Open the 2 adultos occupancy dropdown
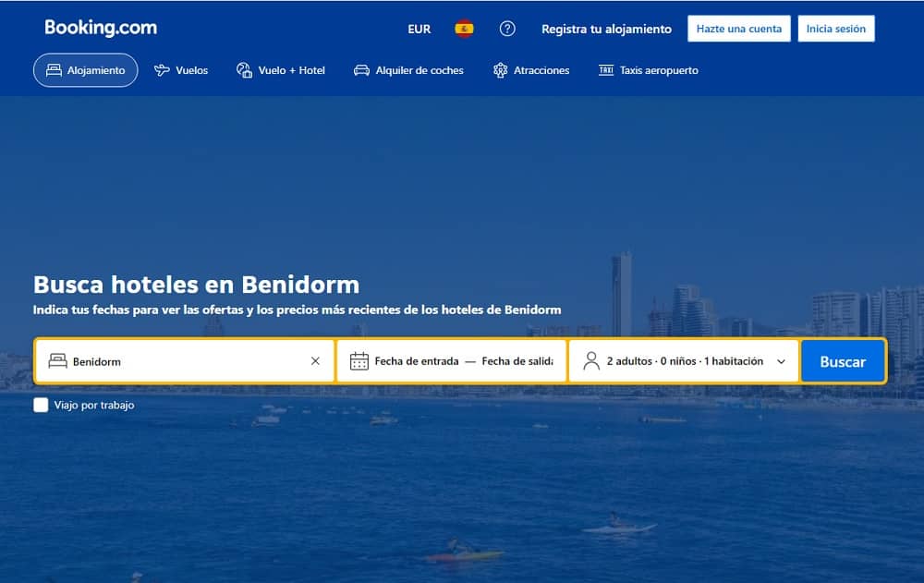The width and height of the screenshot is (924, 583). [684, 360]
